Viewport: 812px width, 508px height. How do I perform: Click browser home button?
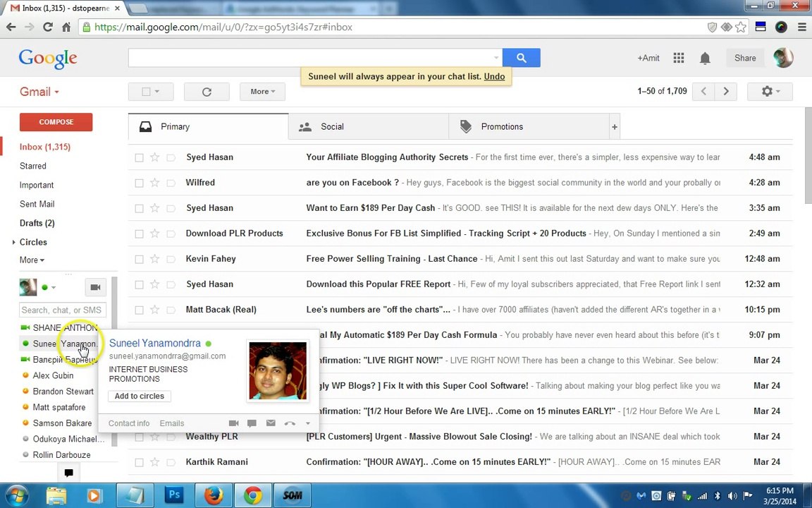(x=66, y=27)
